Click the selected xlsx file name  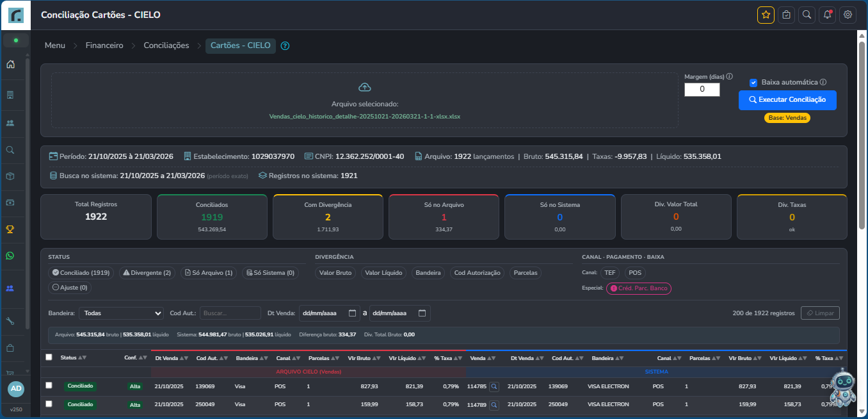point(365,117)
